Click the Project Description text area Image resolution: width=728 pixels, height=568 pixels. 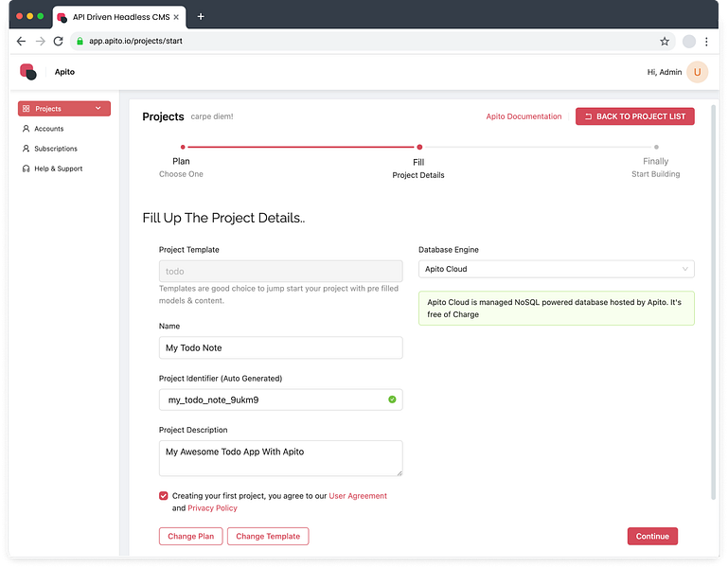280,458
